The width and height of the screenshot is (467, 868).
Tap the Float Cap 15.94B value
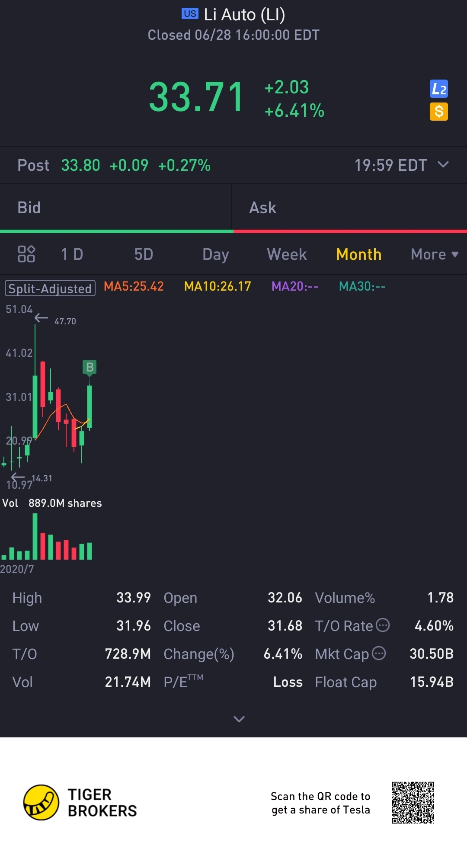pyautogui.click(x=432, y=682)
